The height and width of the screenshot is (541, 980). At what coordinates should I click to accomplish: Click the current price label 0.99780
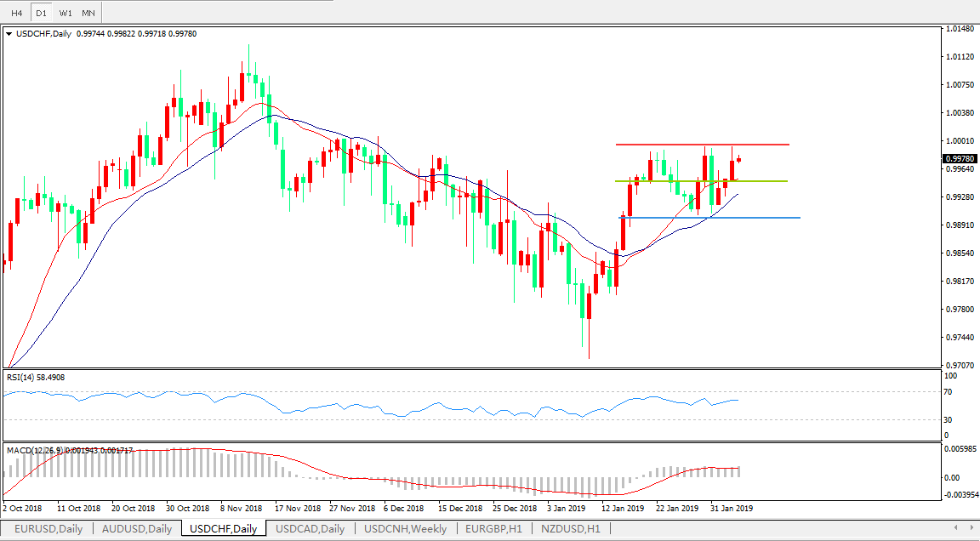[960, 158]
